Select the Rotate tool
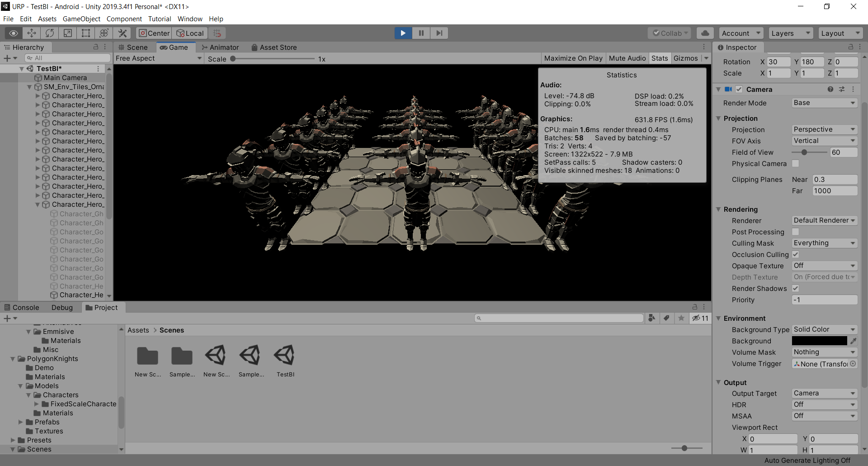The width and height of the screenshot is (868, 466). tap(50, 33)
